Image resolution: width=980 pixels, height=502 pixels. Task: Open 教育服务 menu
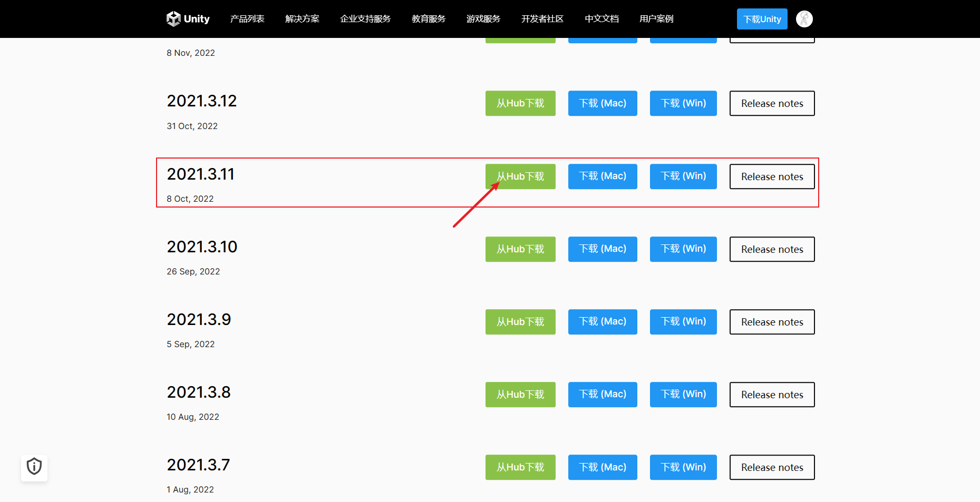pyautogui.click(x=429, y=19)
